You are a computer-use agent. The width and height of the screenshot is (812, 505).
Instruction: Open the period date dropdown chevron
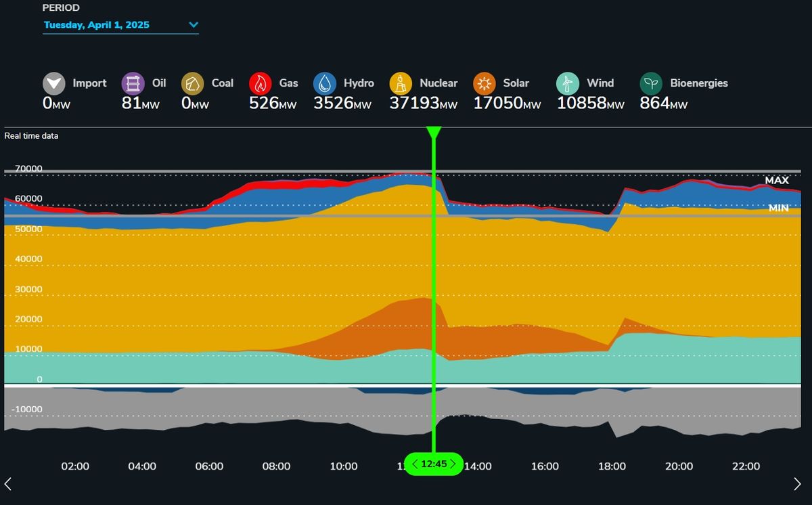(x=194, y=25)
